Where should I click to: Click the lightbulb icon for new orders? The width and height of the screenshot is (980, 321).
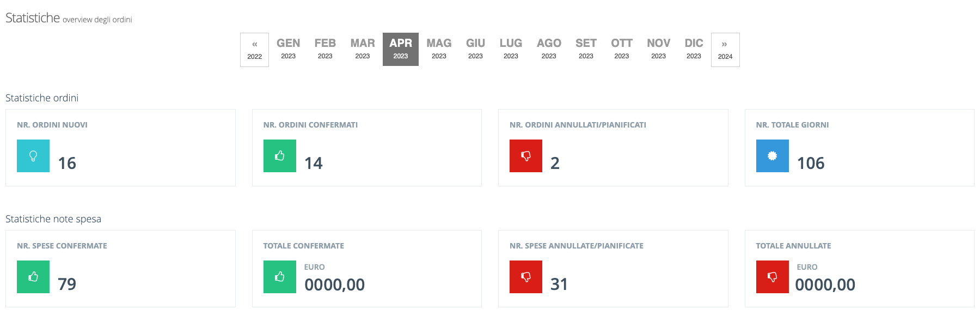(x=33, y=156)
